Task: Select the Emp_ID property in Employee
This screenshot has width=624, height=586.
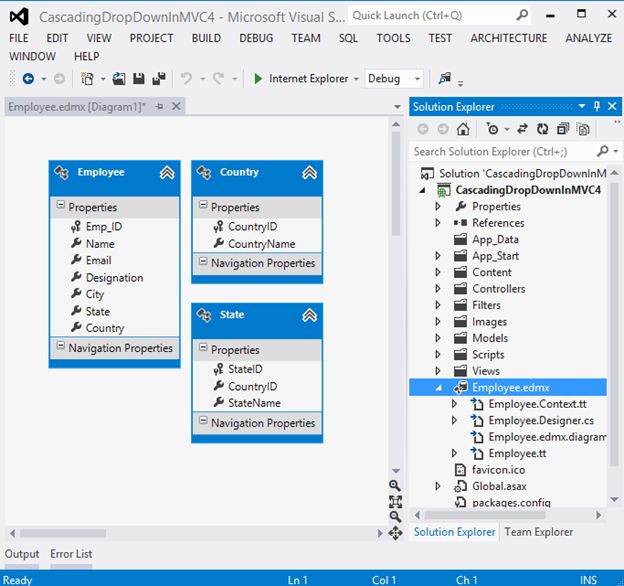Action: 104,226
